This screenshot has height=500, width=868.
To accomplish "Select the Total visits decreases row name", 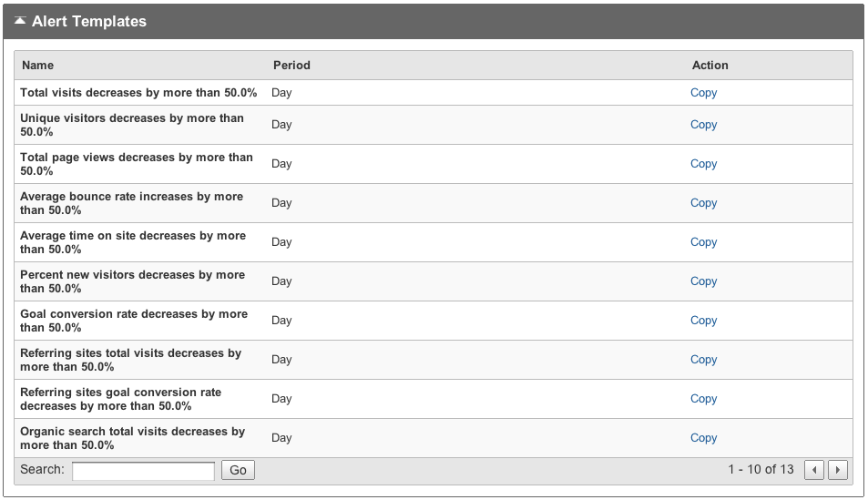I will click(x=138, y=93).
